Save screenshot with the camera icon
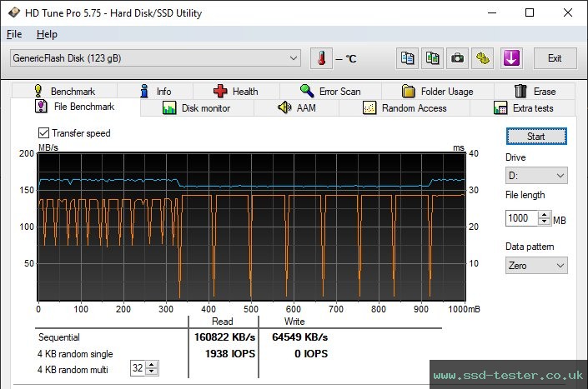 pos(457,58)
